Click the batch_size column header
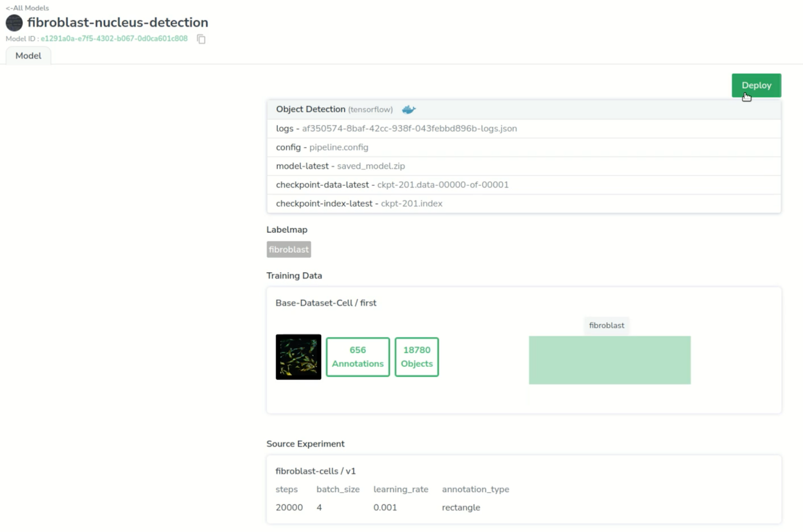Viewport: 803px width, 532px height. pyautogui.click(x=338, y=489)
